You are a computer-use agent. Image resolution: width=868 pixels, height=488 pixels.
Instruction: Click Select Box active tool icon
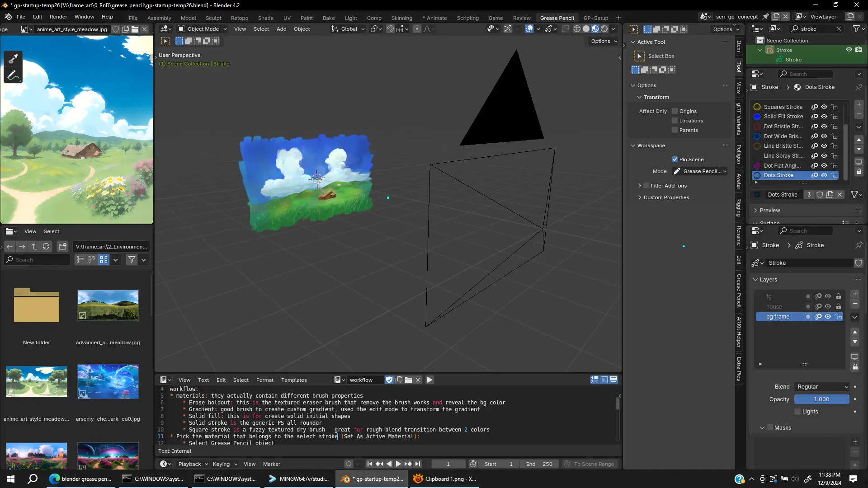point(639,56)
